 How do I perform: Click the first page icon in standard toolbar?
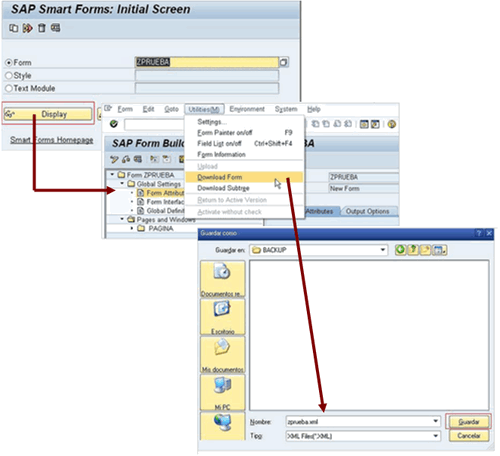[315, 124]
